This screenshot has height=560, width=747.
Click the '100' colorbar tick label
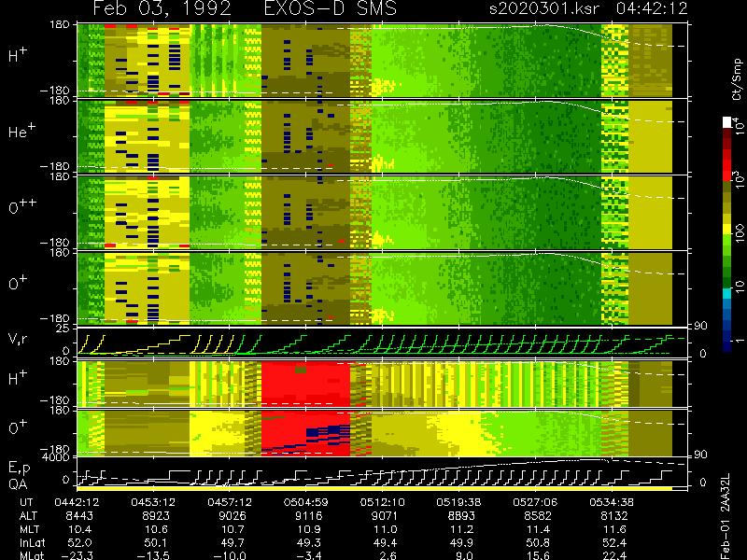click(x=739, y=235)
